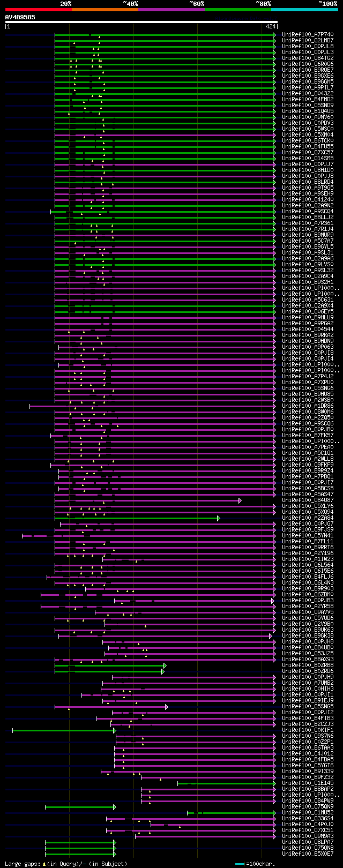Click the UniRef100_B8LRD4 label
Screen dimensions: 343x868
(x=308, y=182)
